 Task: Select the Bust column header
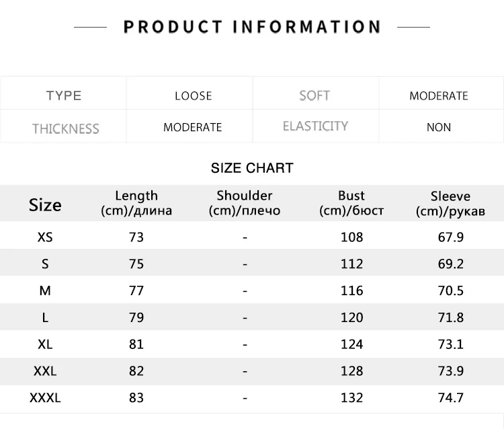point(351,203)
